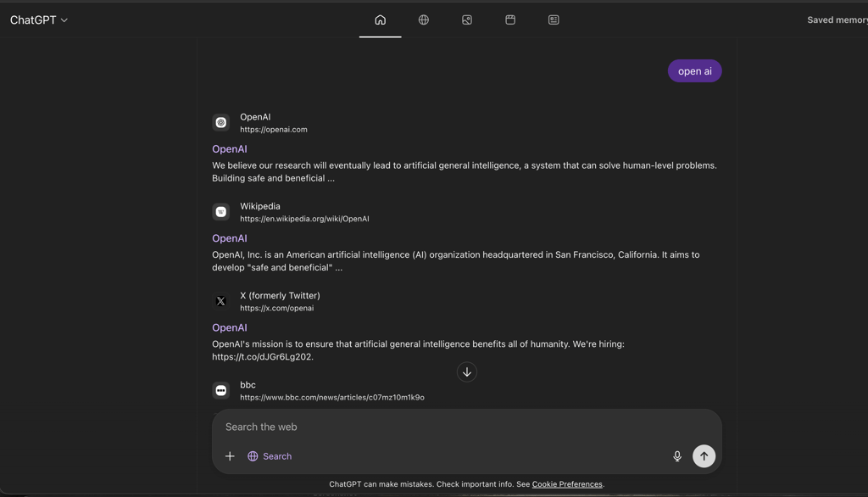
Task: Open the News results icon
Action: pos(553,19)
